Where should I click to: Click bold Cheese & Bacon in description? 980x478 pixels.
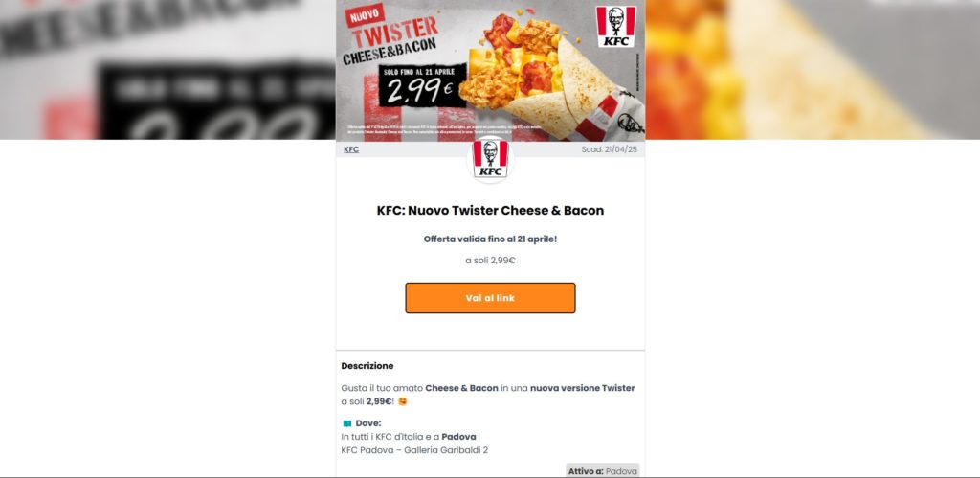point(462,388)
